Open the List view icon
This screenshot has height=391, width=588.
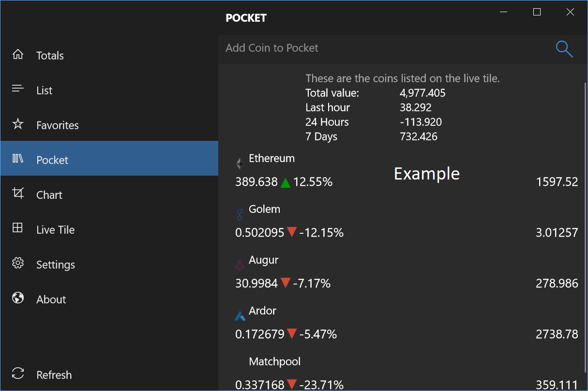pos(18,89)
